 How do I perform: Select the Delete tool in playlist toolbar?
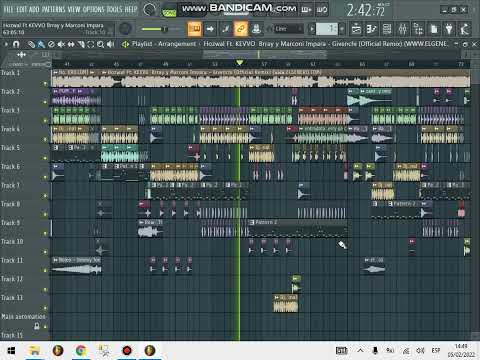coord(51,44)
